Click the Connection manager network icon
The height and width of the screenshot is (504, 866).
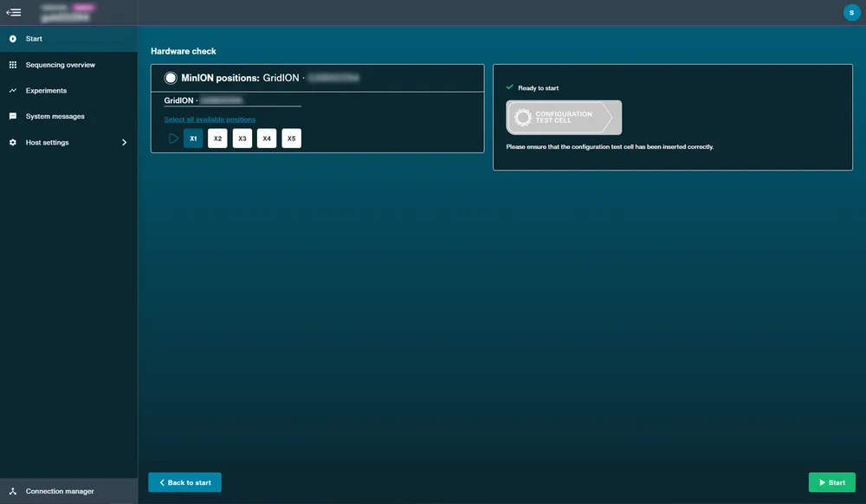[13, 491]
